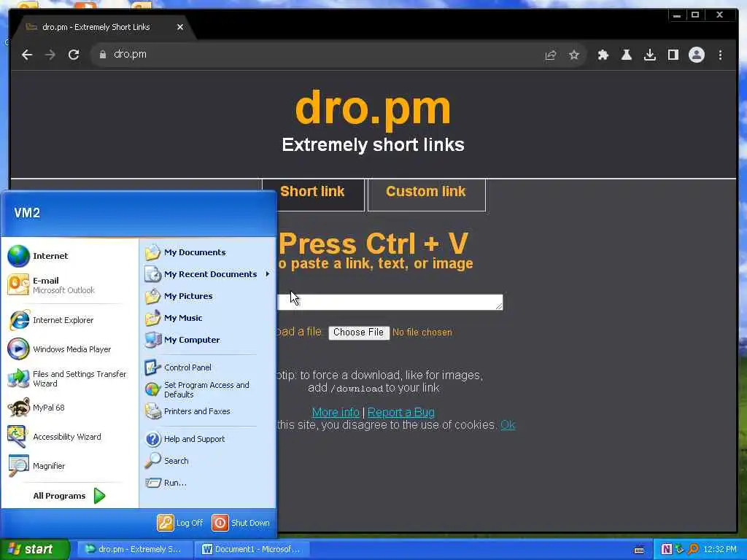Viewport: 747px width, 560px height.
Task: Click the taskbar clock showing 12:32 PM
Action: [x=720, y=550]
